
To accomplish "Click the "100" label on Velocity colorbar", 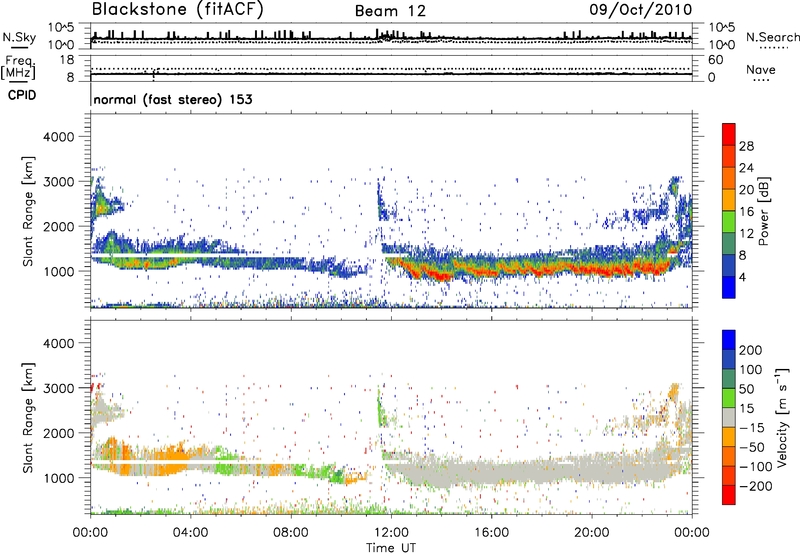I will click(751, 369).
